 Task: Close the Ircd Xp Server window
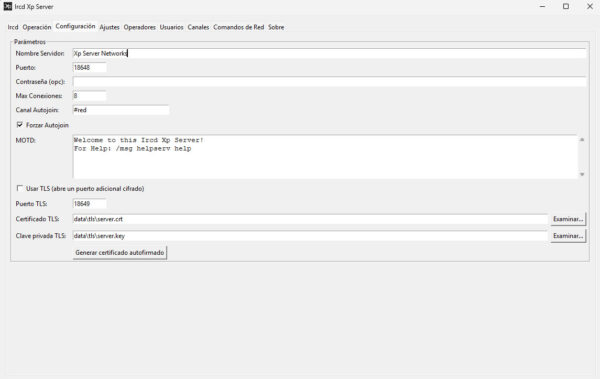click(x=590, y=7)
